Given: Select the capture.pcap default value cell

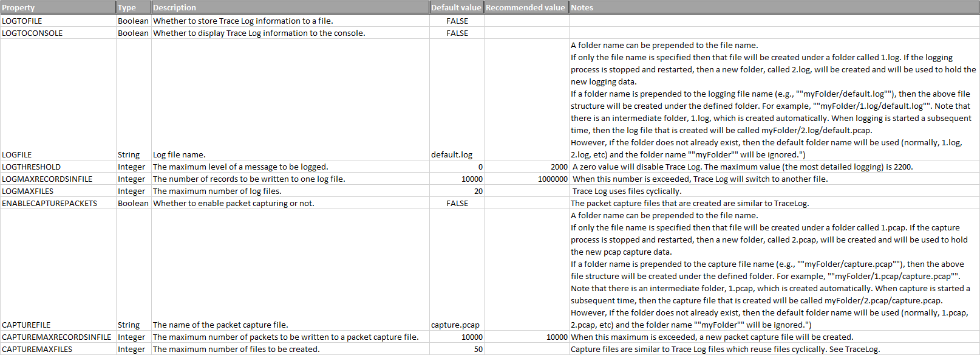Looking at the screenshot, I should tap(455, 325).
